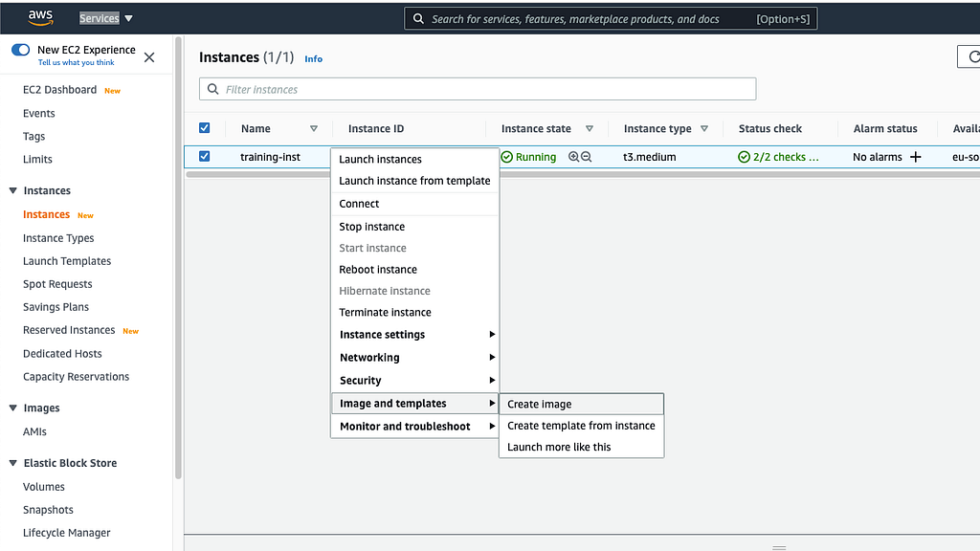Add alarm with plus icon
This screenshot has width=980, height=551.
click(x=916, y=157)
